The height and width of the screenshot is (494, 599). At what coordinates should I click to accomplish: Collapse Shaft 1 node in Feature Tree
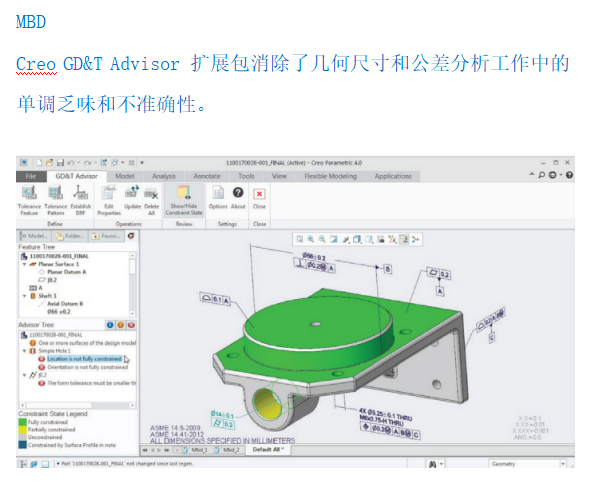tap(24, 296)
